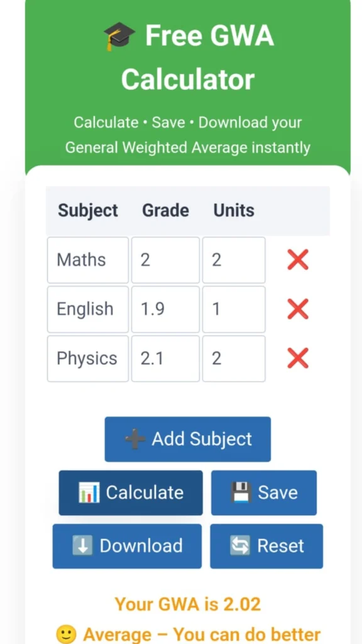This screenshot has height=644, width=362.
Task: Delete the Physics row
Action: click(x=297, y=358)
